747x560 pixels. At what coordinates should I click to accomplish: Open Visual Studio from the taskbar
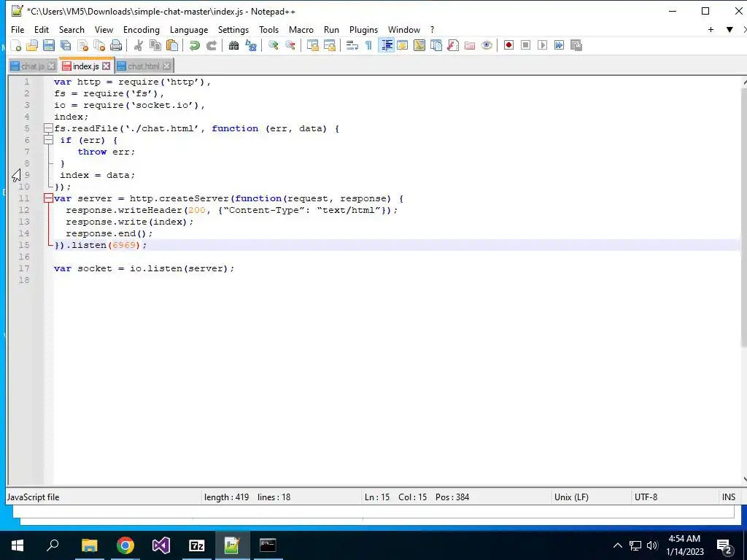click(161, 545)
